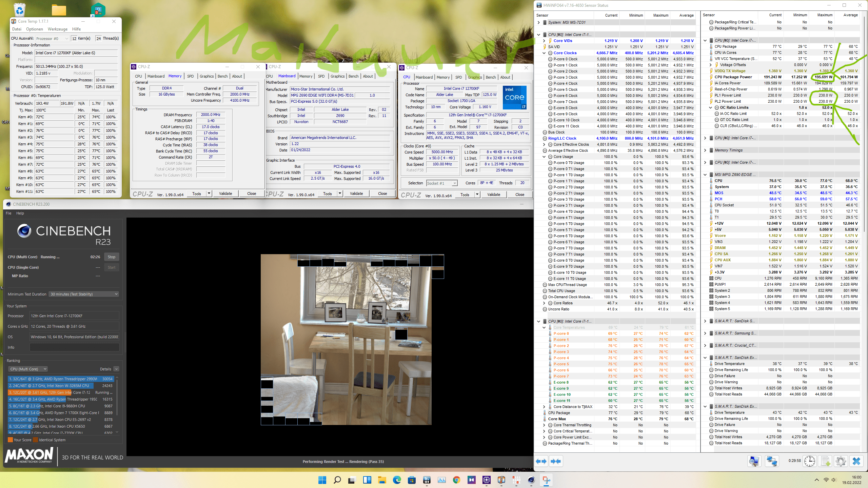Open Tools dropdown arrow in Memory CPU-Z

point(209,194)
